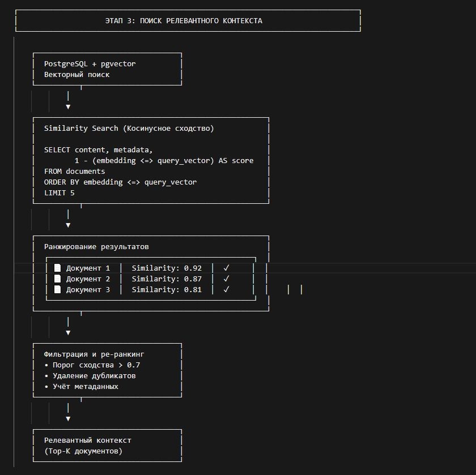Click the checkmark next to Similarity: 0.81
Viewport: 476px width, 475px height.
[226, 290]
